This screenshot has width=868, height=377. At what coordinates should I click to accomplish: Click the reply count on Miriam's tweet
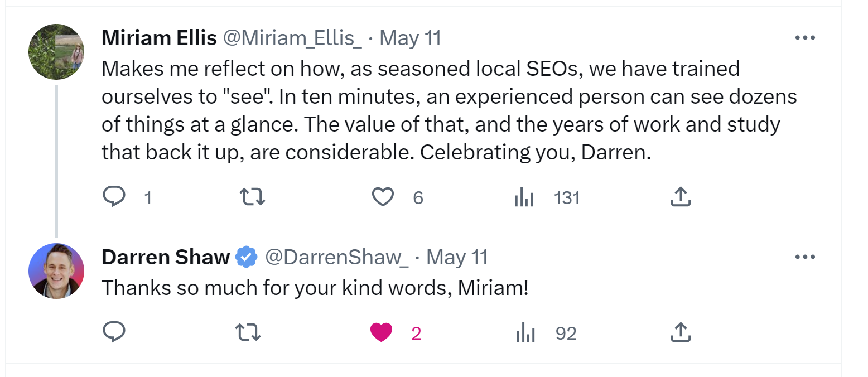148,197
